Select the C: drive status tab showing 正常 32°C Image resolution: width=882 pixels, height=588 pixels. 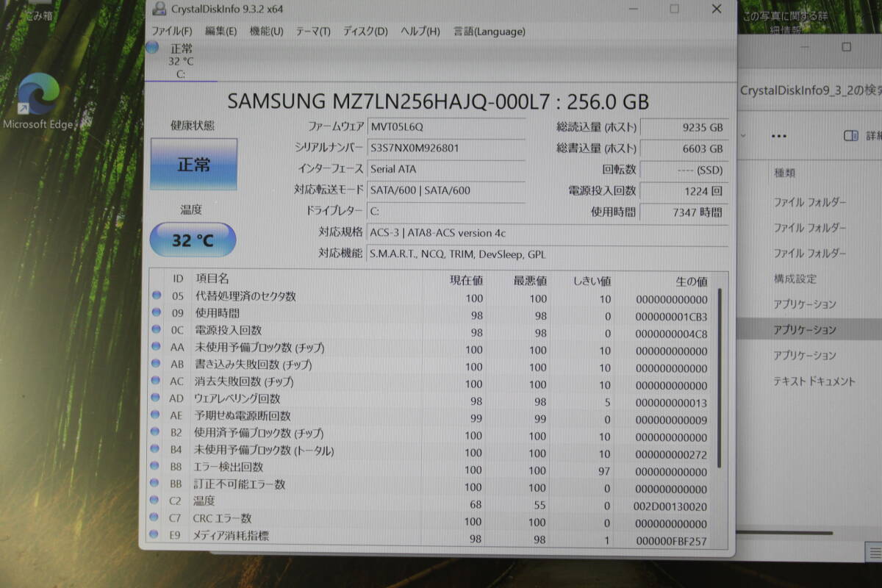[x=179, y=60]
